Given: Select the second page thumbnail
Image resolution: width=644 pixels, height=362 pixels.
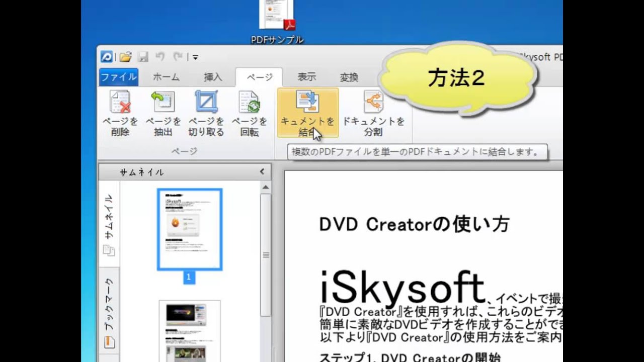Looking at the screenshot, I should click(190, 330).
